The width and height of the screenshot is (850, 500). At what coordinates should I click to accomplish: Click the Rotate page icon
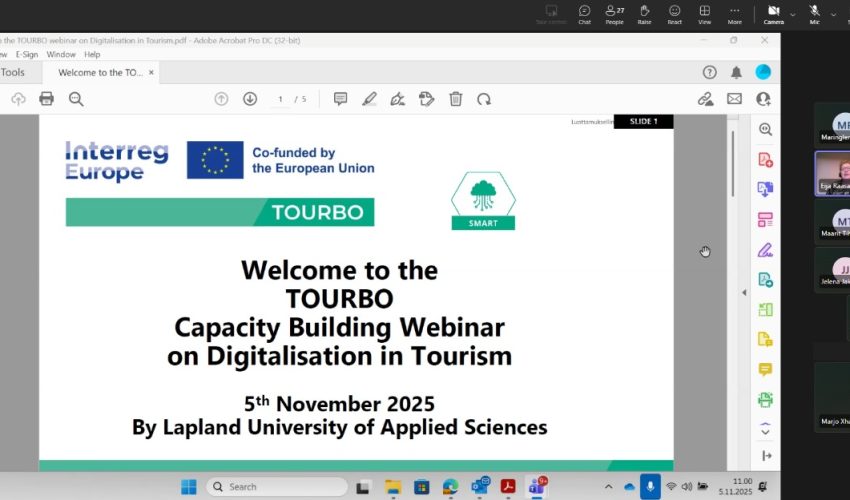tap(484, 99)
